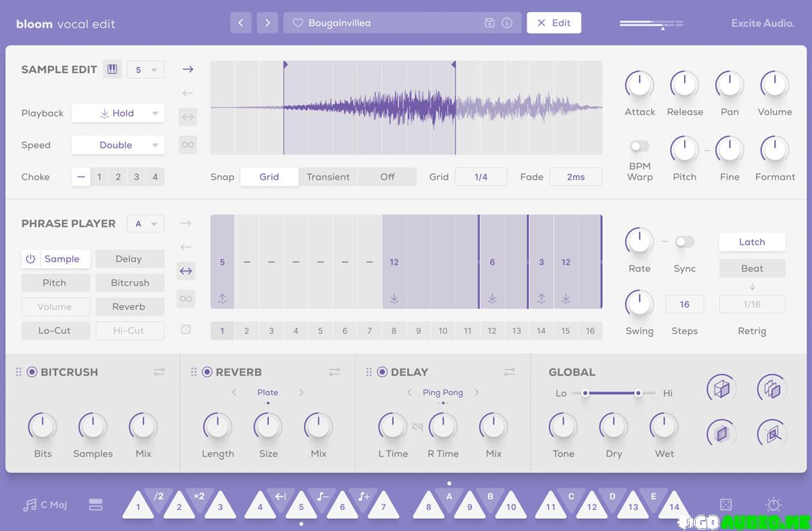812x531 pixels.
Task: Open the Grid division field showing 1/4
Action: (x=481, y=177)
